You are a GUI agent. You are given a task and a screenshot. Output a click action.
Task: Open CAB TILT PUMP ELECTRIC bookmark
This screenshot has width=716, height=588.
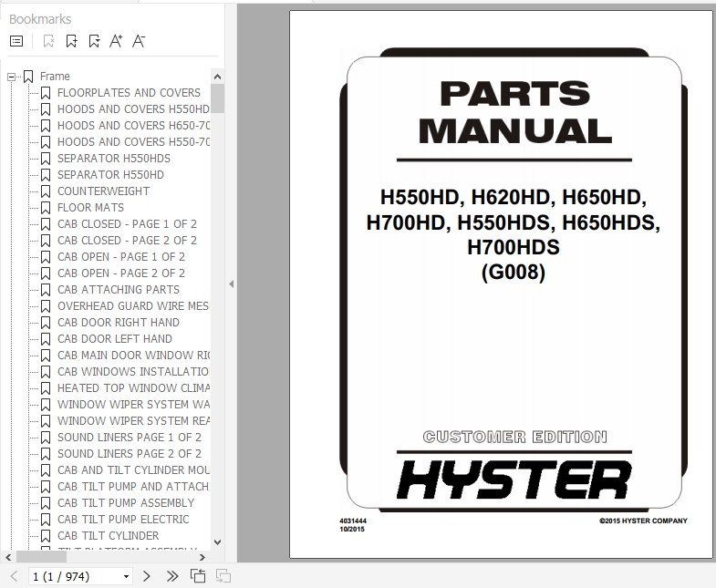123,520
